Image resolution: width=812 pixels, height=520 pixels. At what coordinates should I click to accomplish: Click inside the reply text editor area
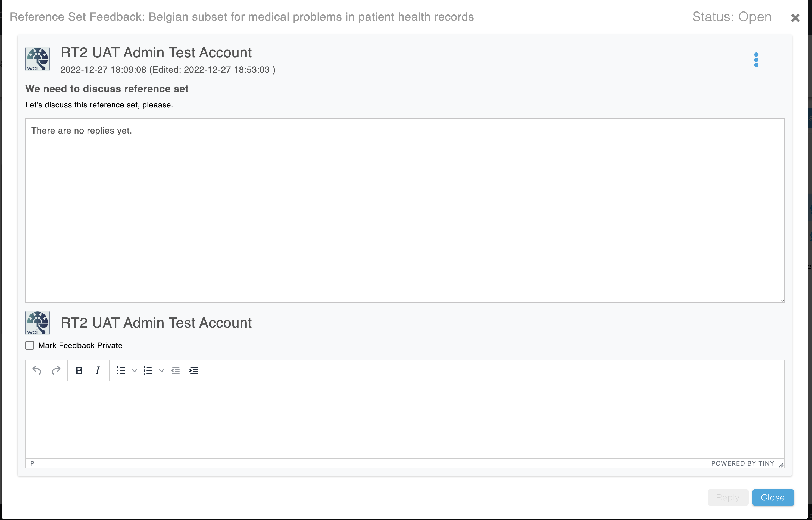coord(404,419)
